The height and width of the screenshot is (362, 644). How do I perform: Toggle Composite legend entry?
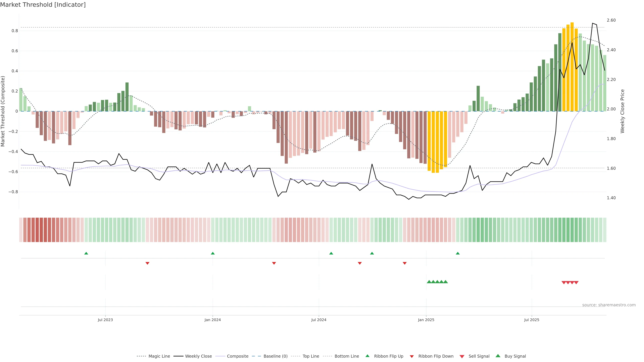237,356
